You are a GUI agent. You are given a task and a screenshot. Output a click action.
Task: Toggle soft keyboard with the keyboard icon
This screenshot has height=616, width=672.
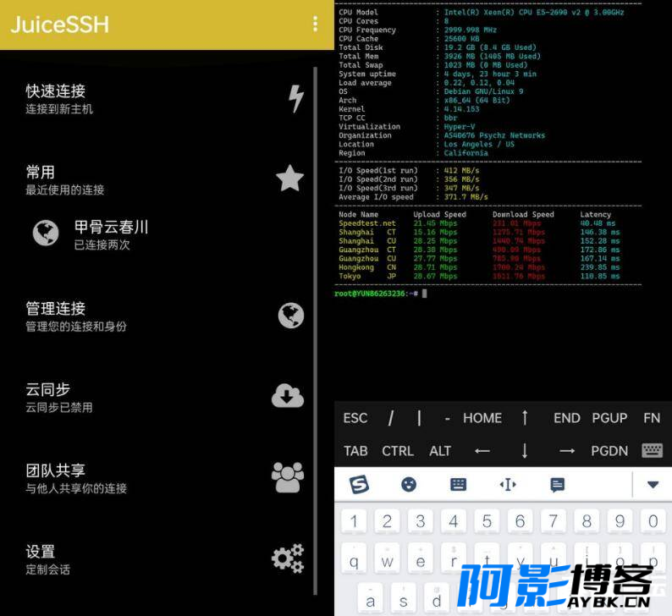(652, 451)
